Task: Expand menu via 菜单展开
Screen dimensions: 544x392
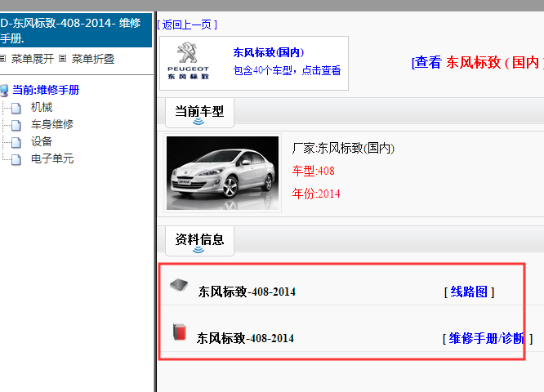Action: click(33, 59)
